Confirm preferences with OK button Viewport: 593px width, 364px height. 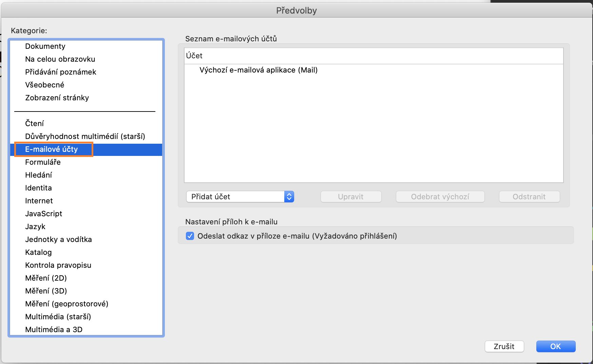pyautogui.click(x=556, y=346)
